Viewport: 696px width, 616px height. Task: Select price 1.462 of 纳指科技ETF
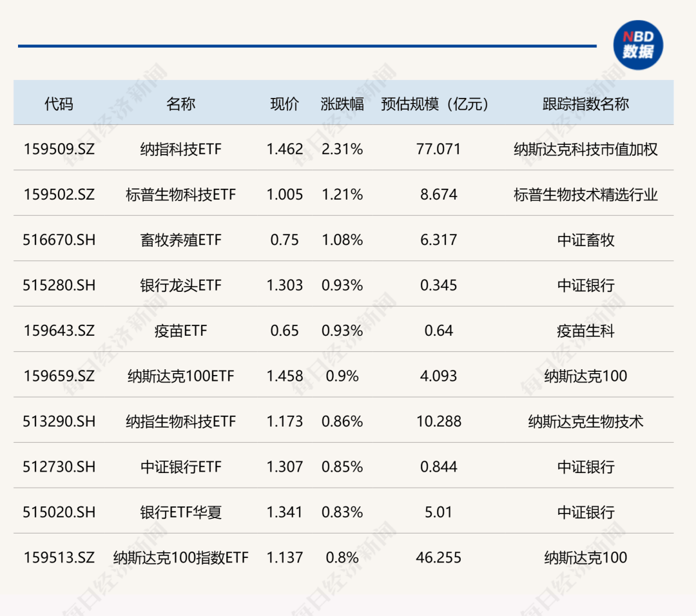tap(285, 149)
